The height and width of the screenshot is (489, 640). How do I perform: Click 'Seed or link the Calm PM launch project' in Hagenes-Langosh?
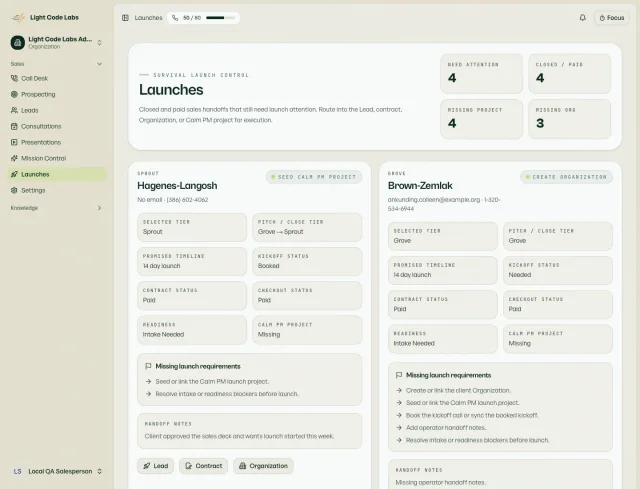tap(212, 382)
